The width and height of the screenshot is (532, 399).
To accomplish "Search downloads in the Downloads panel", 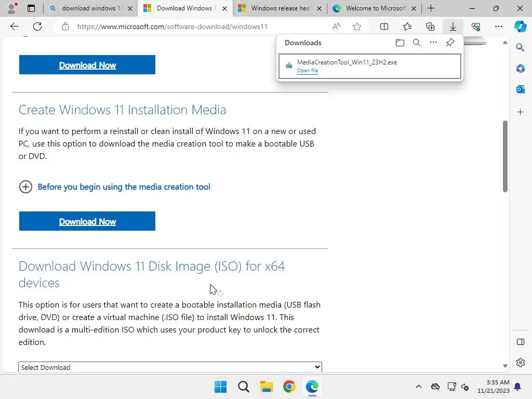I will pyautogui.click(x=417, y=43).
